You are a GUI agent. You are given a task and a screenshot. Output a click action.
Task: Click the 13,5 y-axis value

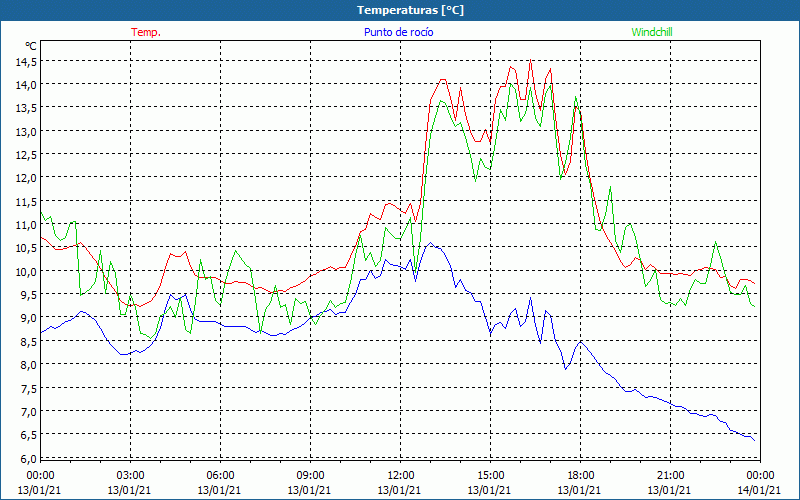pos(27,109)
